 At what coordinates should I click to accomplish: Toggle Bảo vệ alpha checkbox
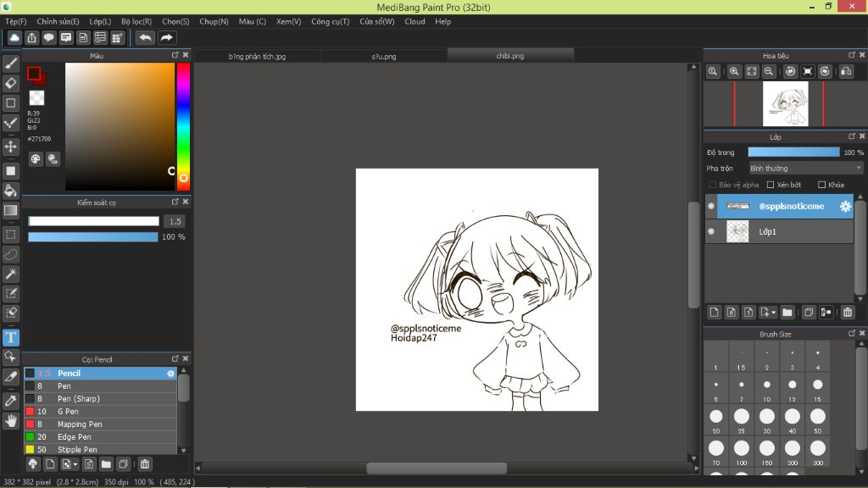click(712, 185)
